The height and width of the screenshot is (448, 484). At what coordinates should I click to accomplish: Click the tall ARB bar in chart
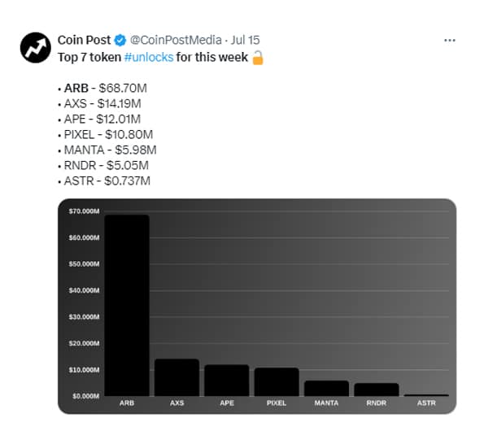(127, 305)
